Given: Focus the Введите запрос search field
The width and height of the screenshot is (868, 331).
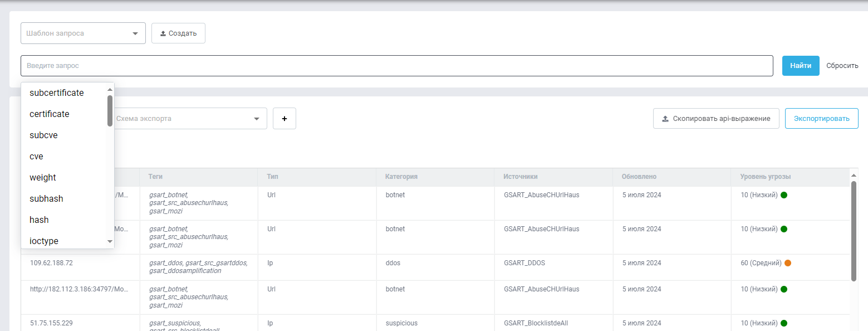Looking at the screenshot, I should tap(396, 66).
